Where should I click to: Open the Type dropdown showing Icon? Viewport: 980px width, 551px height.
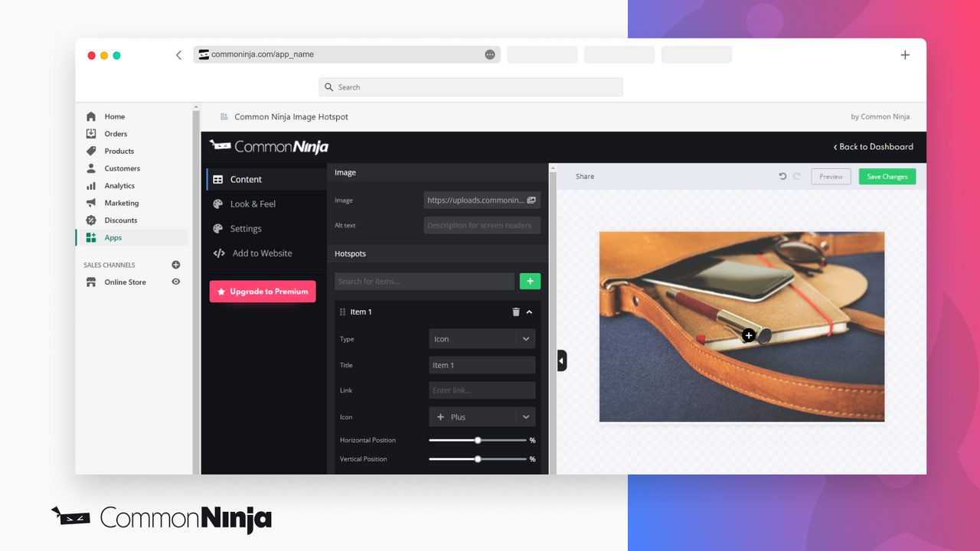pyautogui.click(x=482, y=339)
